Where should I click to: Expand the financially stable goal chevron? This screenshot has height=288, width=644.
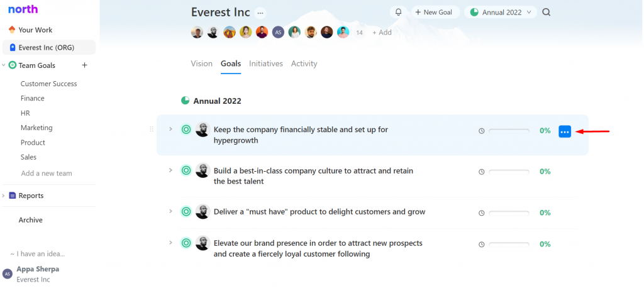tap(170, 129)
